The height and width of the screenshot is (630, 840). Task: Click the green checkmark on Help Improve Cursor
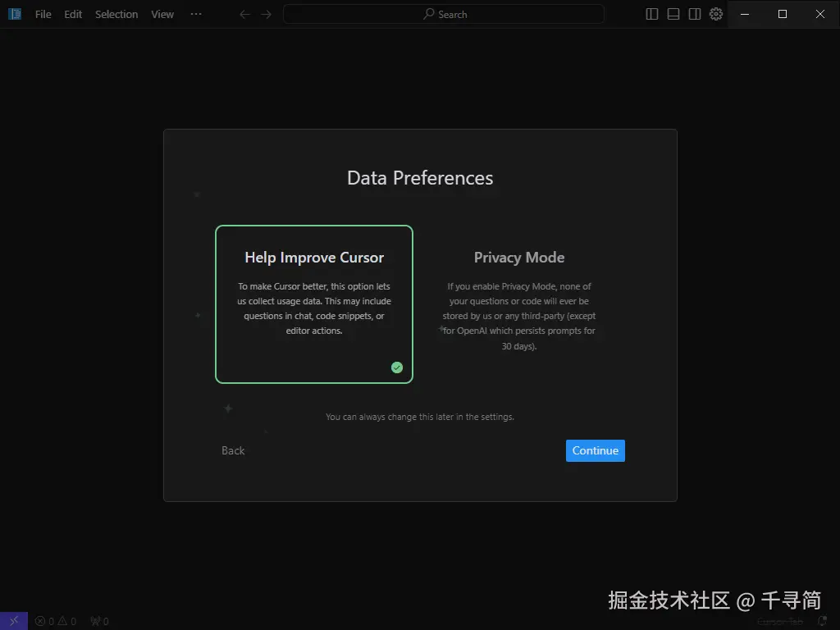point(397,367)
